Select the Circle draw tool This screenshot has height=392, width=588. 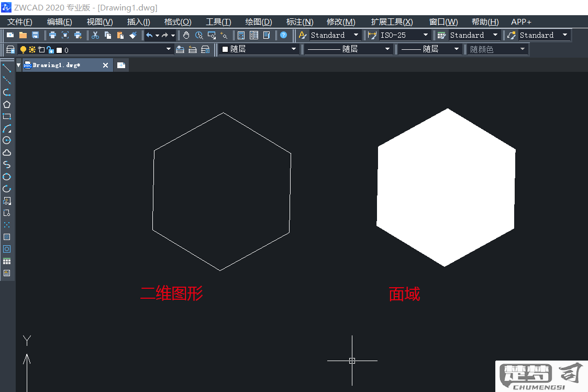pyautogui.click(x=7, y=140)
